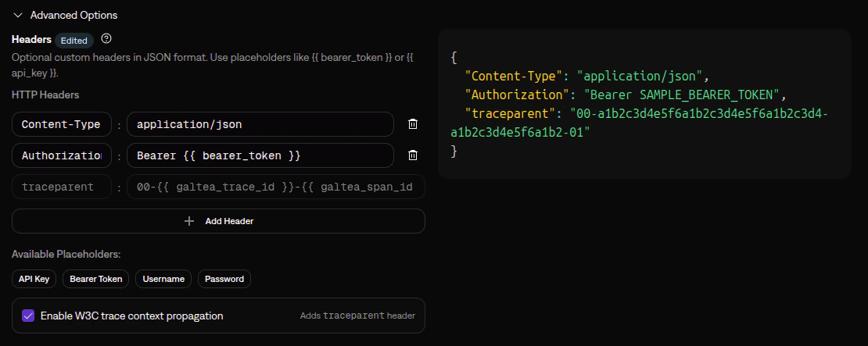Click the Edited badge next to Headers
Screen dimensions: 868x346
[x=74, y=41]
